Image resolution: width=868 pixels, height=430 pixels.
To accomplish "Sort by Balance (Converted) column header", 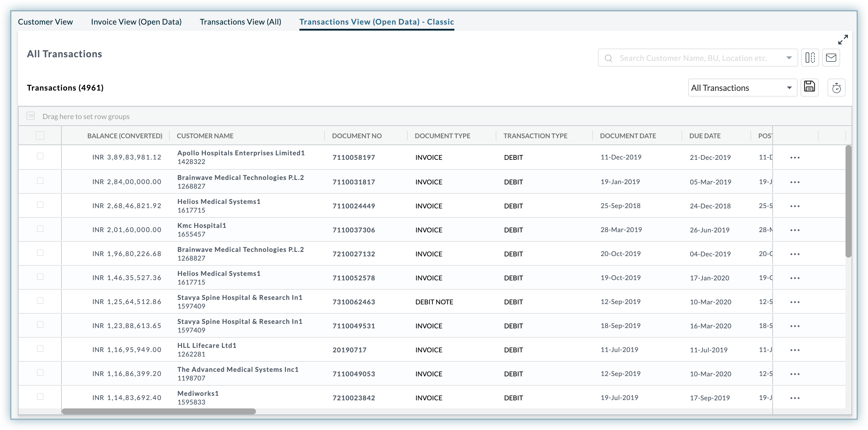I will tap(125, 136).
